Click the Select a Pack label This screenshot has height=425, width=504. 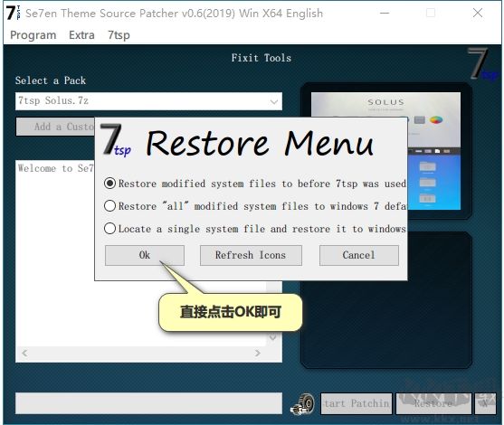click(x=51, y=80)
